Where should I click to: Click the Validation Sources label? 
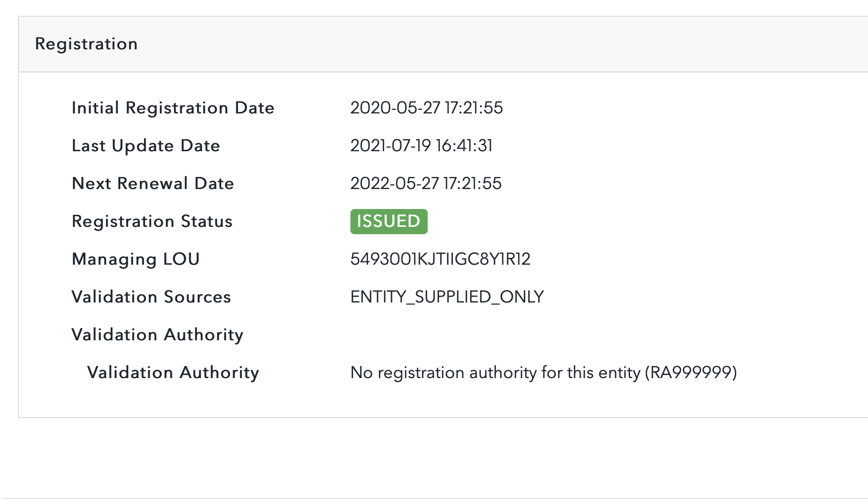click(x=151, y=297)
